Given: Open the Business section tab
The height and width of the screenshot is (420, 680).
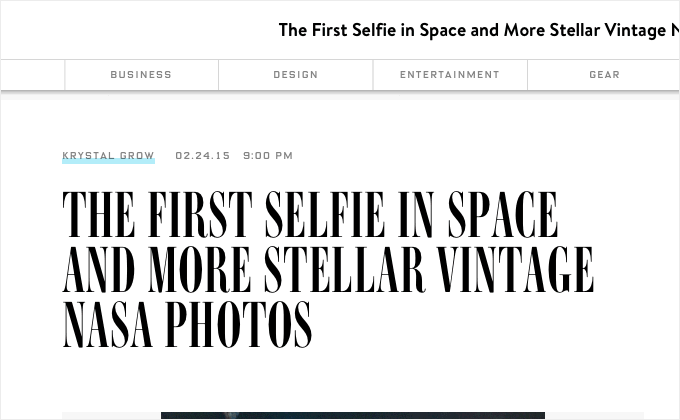Looking at the screenshot, I should tap(141, 75).
